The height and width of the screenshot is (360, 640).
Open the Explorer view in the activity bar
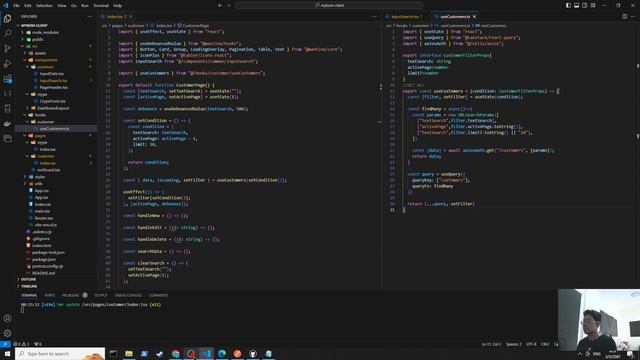[x=7, y=18]
